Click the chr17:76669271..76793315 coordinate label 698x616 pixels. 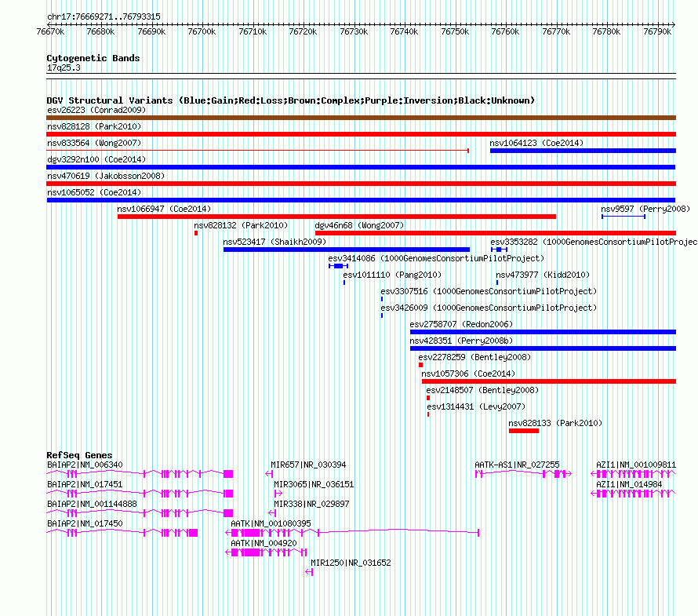[x=104, y=16]
